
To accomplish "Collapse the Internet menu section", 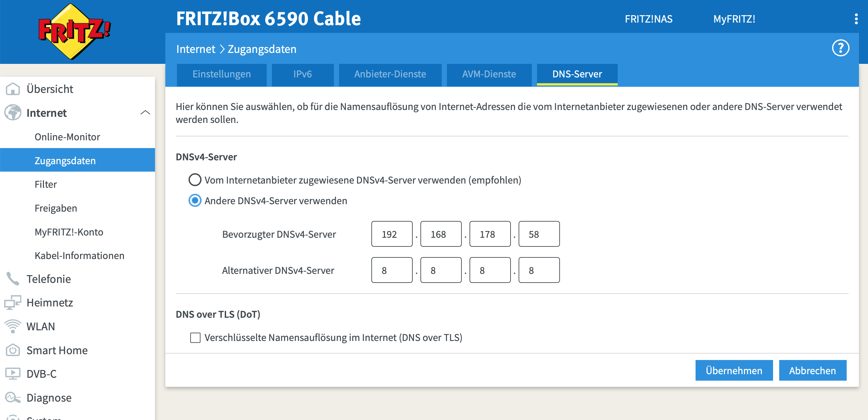I will pos(145,113).
